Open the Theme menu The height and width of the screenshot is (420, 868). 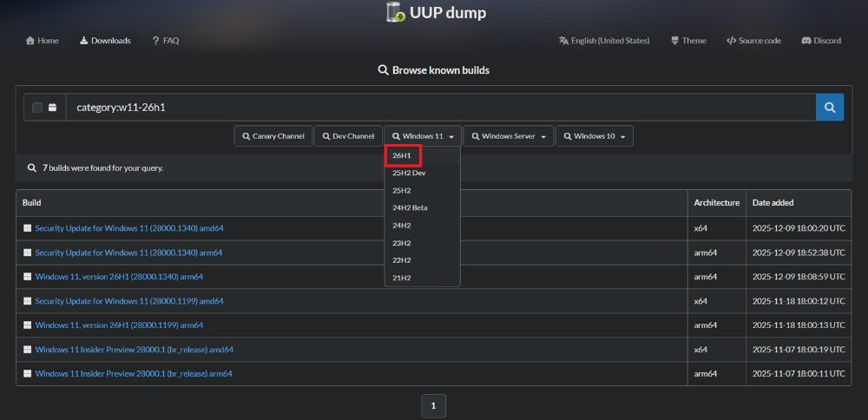pyautogui.click(x=688, y=41)
